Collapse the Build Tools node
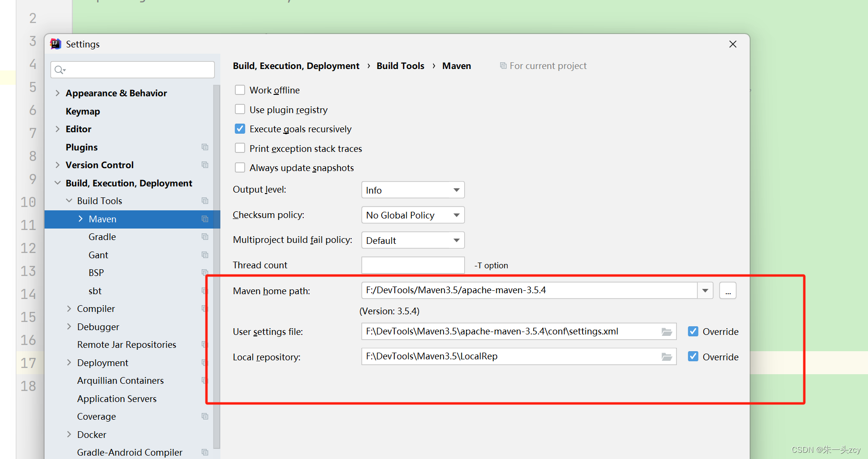868x459 pixels. [69, 201]
